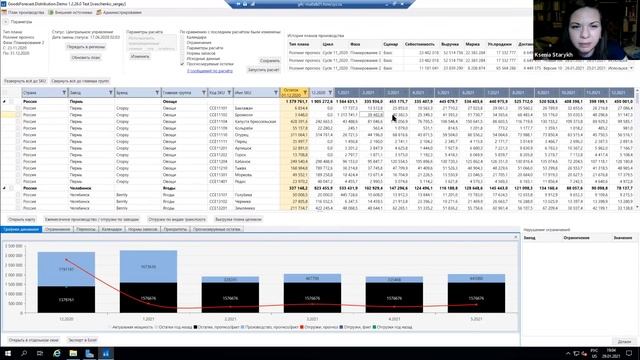The height and width of the screenshot is (360, 640).
Task: Click the filter icon in Страна column header
Action: (x=64, y=93)
